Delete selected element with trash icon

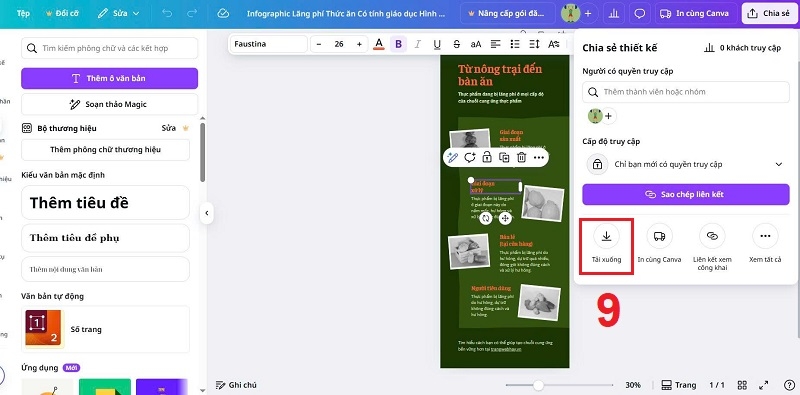coord(521,157)
